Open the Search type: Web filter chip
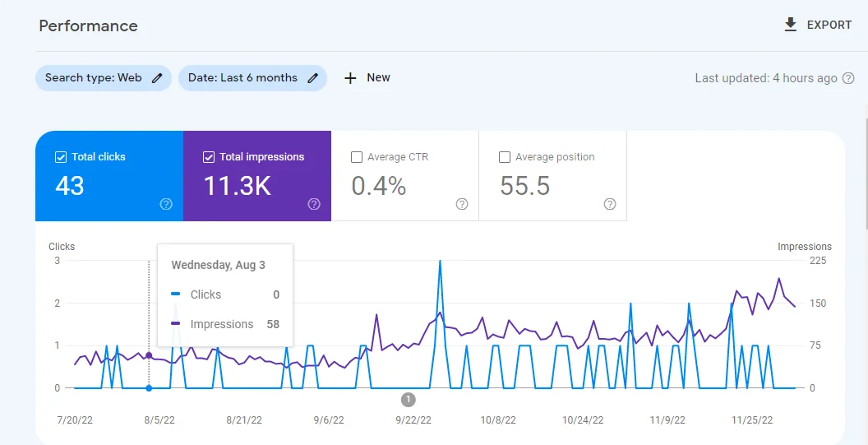Screen dimensions: 868x445 tap(104, 78)
